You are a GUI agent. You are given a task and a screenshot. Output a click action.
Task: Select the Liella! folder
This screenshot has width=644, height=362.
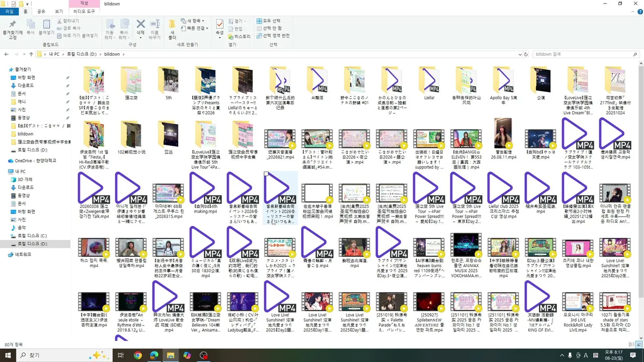pos(429,83)
